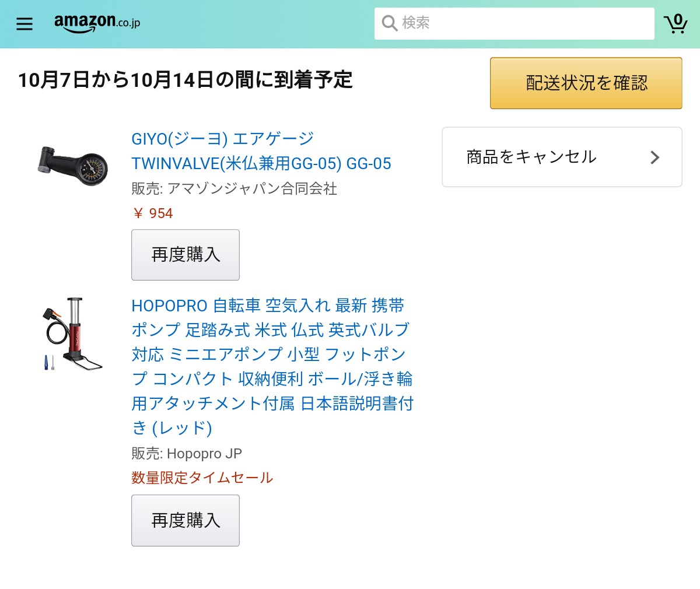Open the shopping cart

pyautogui.click(x=675, y=23)
